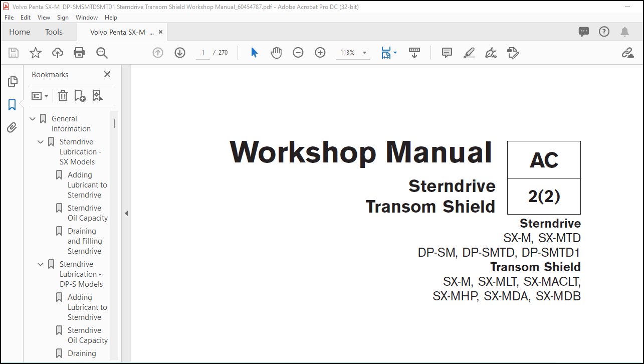Open the bookmarks options dropdown menu
The height and width of the screenshot is (364, 644).
pos(40,96)
